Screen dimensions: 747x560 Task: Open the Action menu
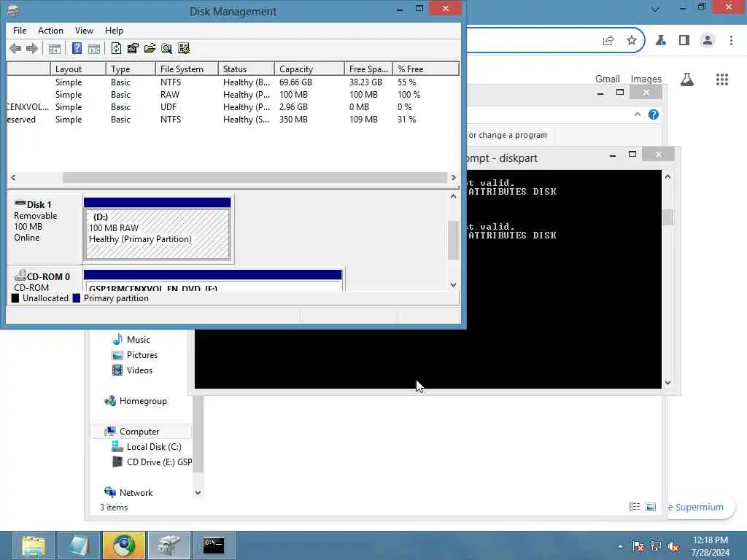coord(50,31)
